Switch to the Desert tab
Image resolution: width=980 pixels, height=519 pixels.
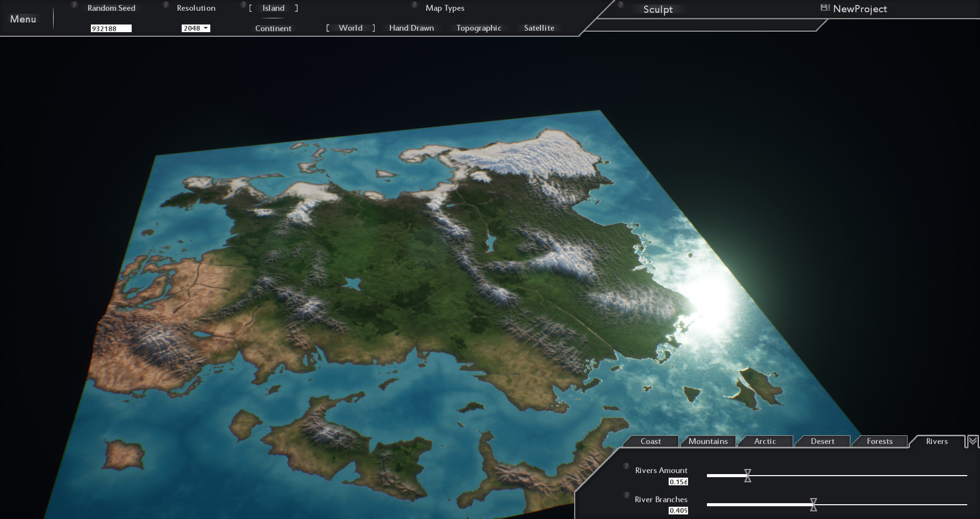pos(823,441)
